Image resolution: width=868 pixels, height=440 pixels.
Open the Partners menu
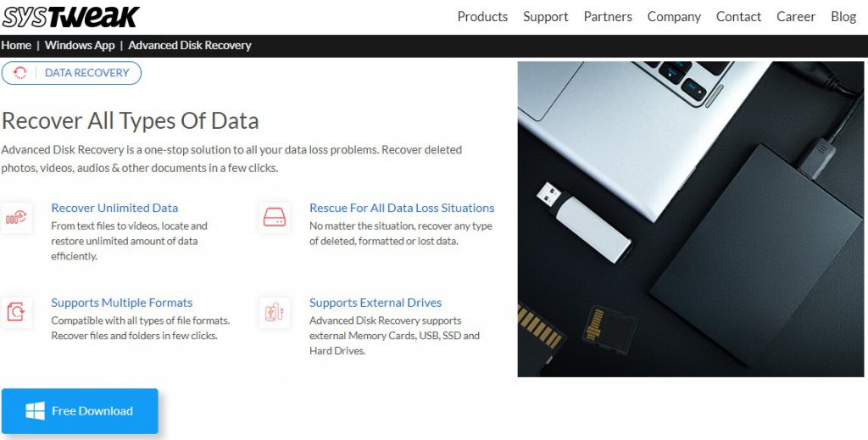(608, 17)
